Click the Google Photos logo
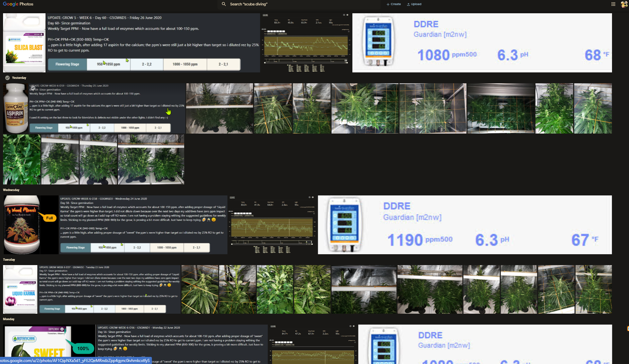The image size is (629, 364). [18, 4]
